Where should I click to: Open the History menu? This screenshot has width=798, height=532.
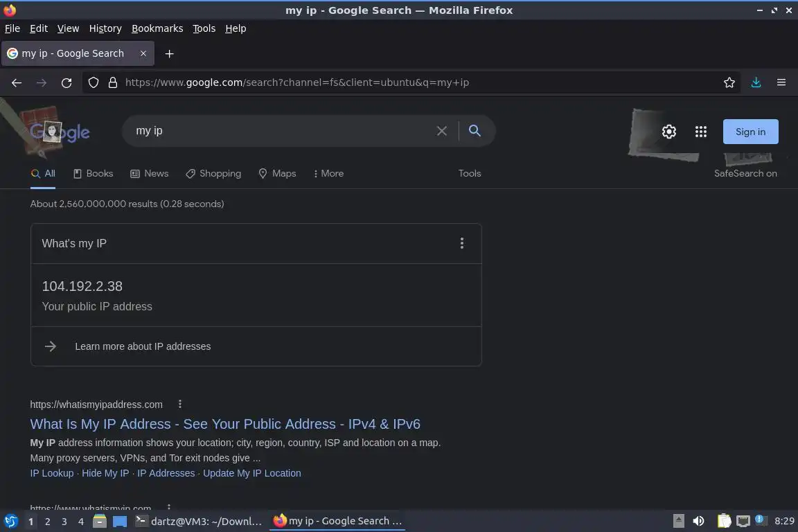click(x=105, y=28)
